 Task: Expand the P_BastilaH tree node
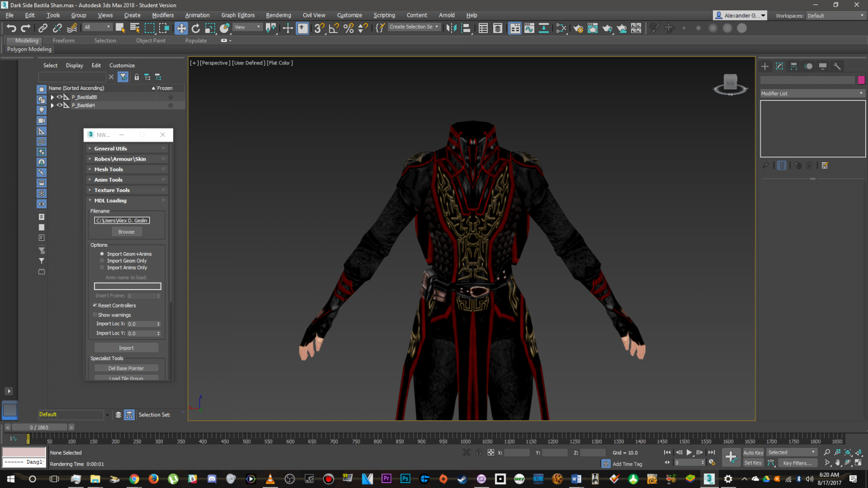[x=52, y=105]
